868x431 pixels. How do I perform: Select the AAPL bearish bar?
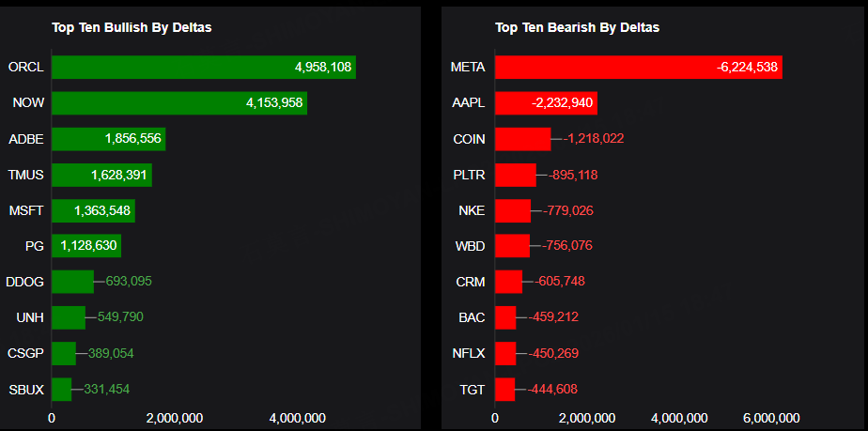[546, 103]
